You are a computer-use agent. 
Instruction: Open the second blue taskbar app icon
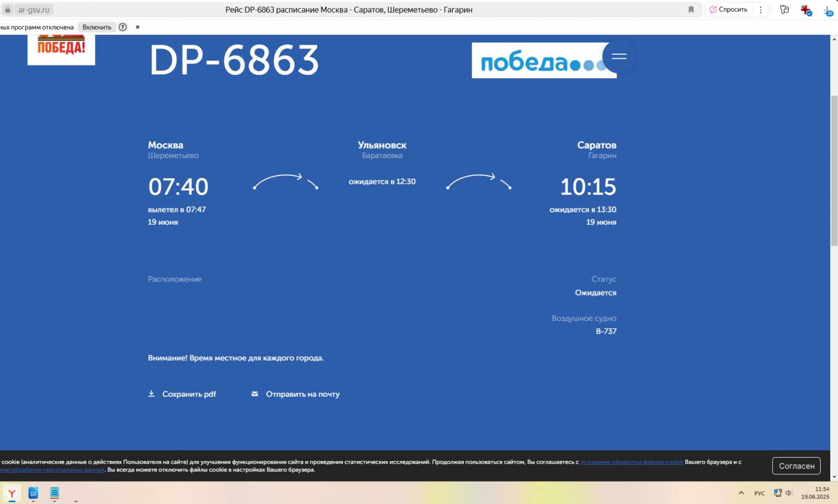(x=33, y=493)
